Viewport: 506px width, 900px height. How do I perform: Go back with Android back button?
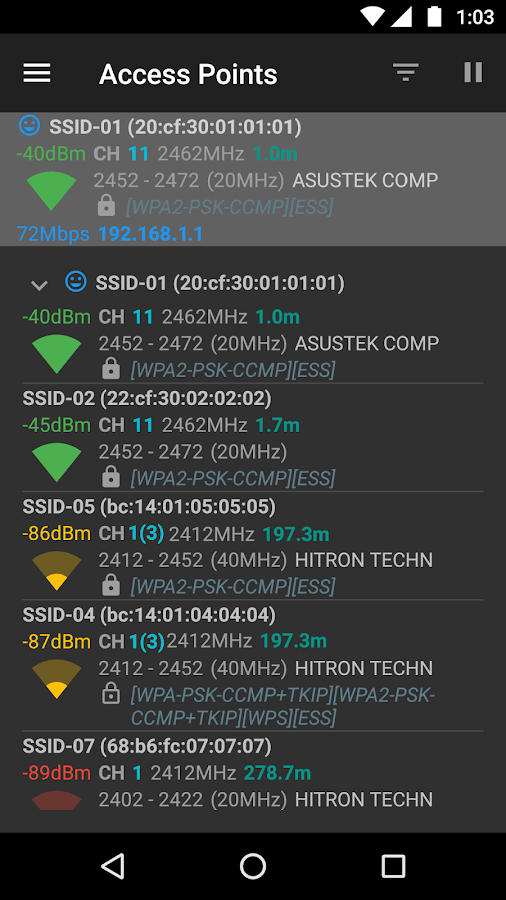point(113,866)
